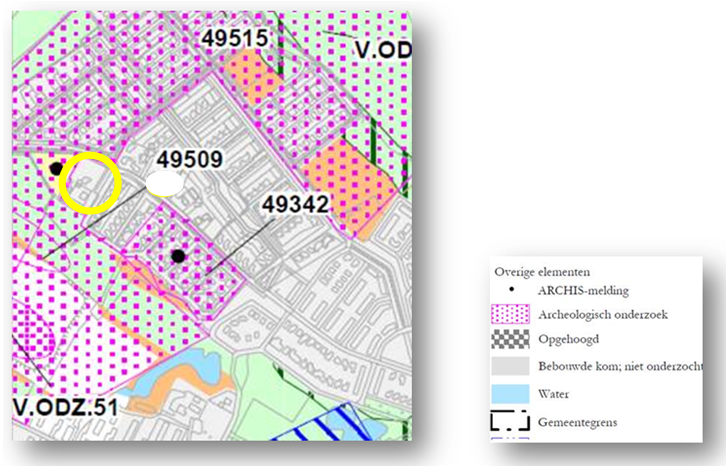Click the Opgehoogd legend text

569,339
